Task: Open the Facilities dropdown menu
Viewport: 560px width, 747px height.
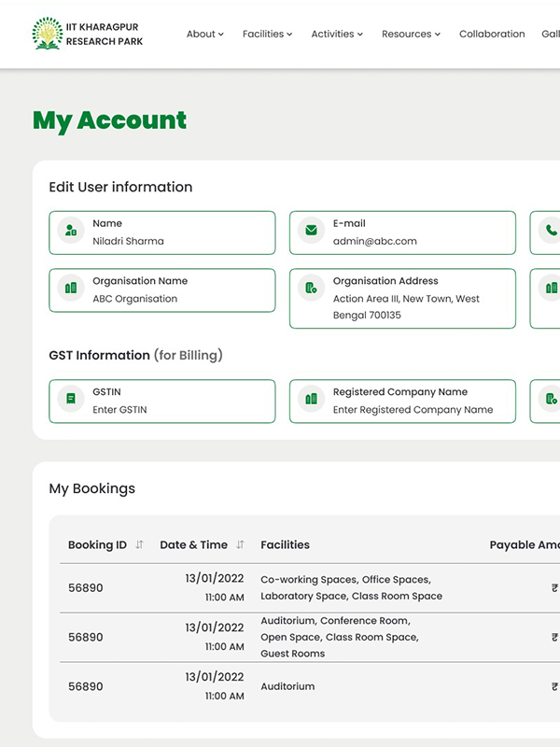Action: tap(267, 34)
